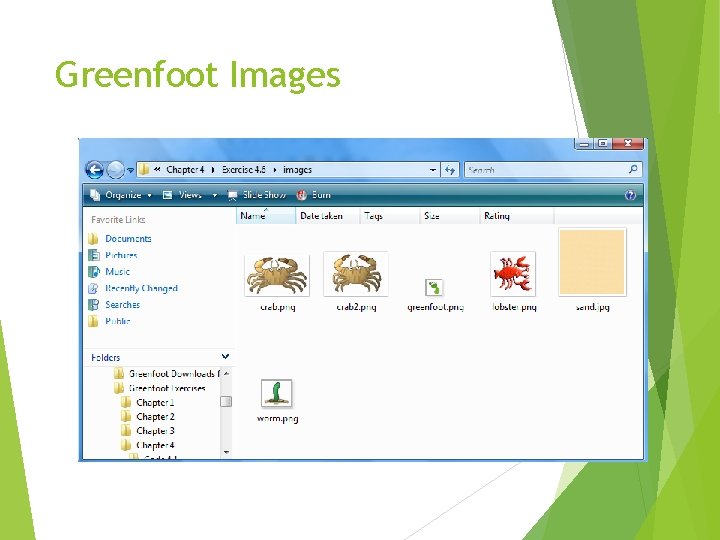Select the crab2.png thumbnail
Screen dimensions: 720x540
coord(356,274)
